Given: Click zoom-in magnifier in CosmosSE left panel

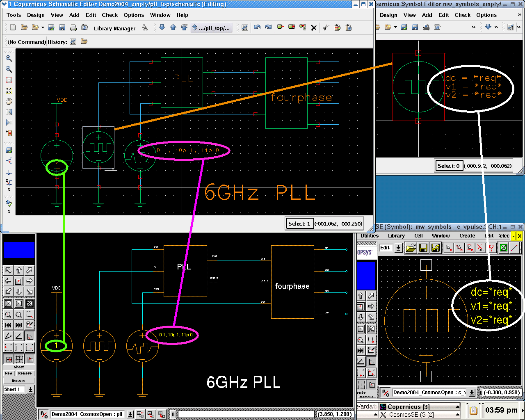Looking at the screenshot, I should coord(8,314).
